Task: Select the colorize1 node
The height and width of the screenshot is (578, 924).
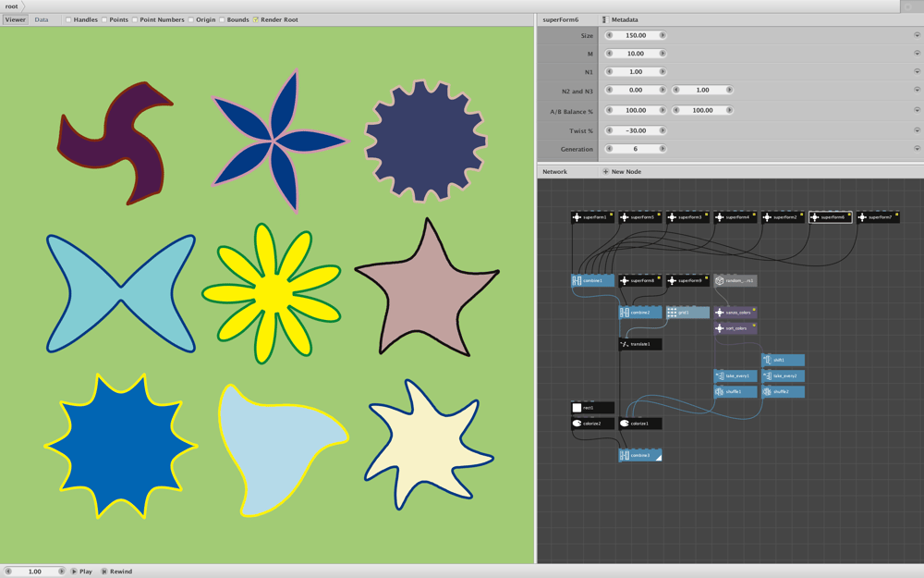Action: pyautogui.click(x=640, y=424)
